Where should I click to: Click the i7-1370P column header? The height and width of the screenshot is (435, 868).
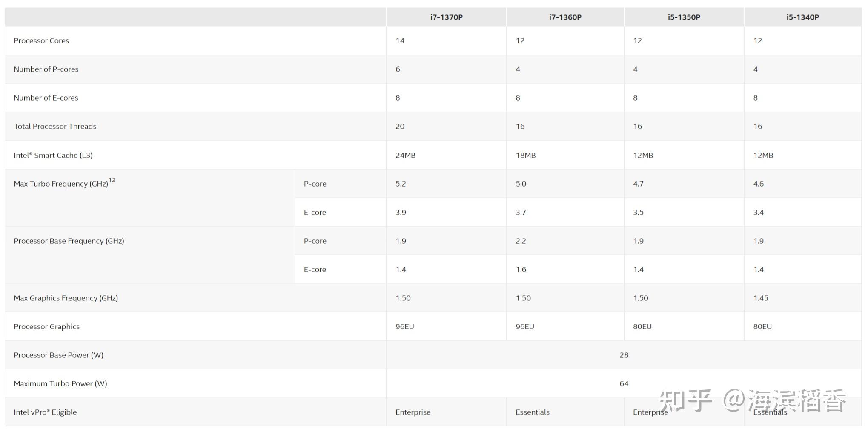point(446,17)
